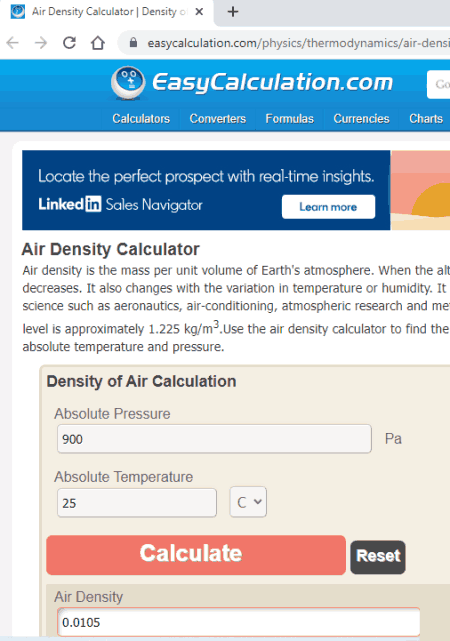Click the padlock site security icon

pyautogui.click(x=133, y=43)
